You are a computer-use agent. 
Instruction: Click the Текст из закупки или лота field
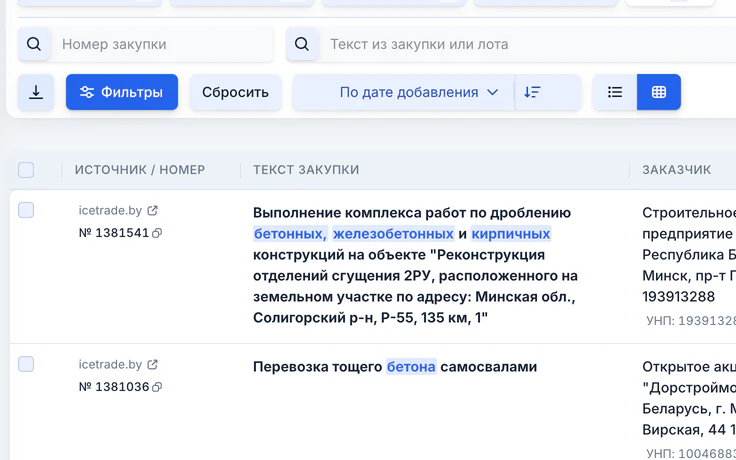click(x=526, y=44)
